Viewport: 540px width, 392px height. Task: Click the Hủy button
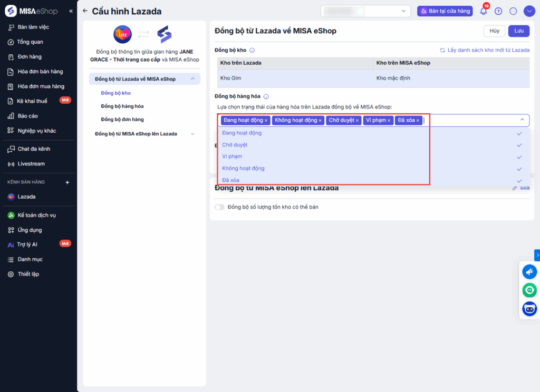(x=494, y=31)
